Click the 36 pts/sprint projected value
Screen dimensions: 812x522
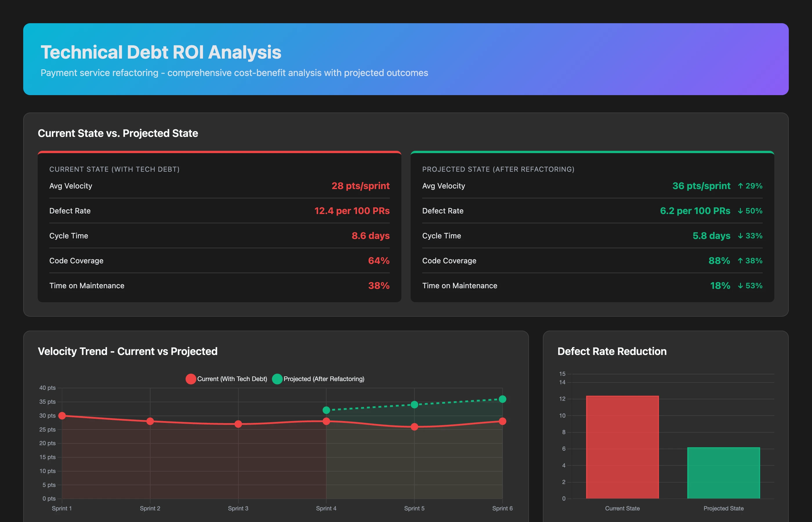coord(701,186)
